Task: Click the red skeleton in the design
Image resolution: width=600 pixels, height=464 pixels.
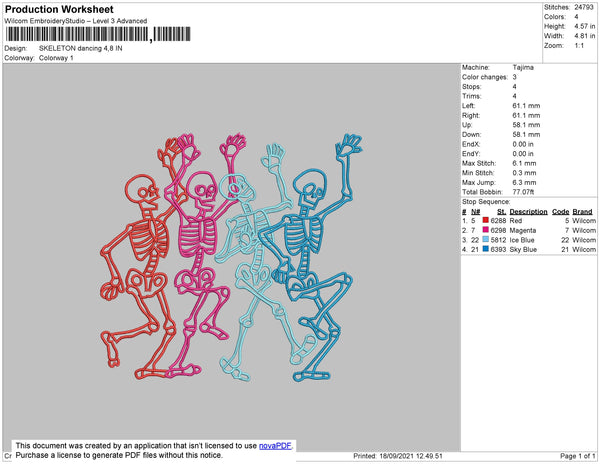Action: [138, 250]
